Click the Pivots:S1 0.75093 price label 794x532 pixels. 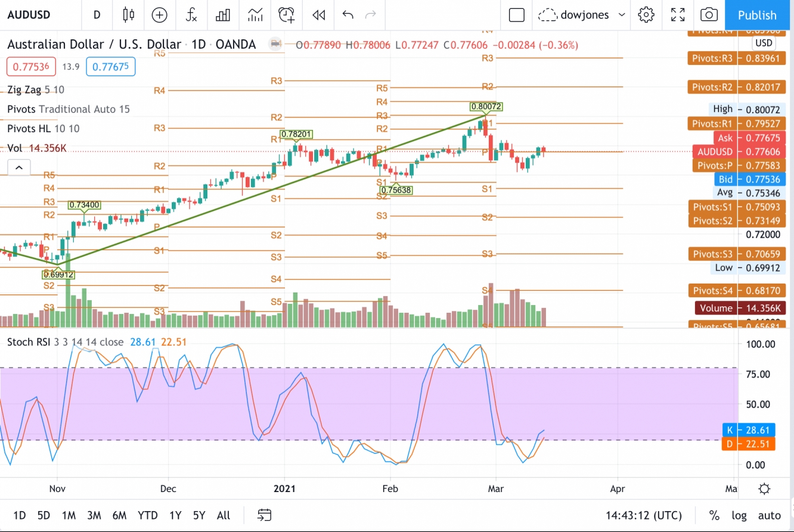coord(736,207)
